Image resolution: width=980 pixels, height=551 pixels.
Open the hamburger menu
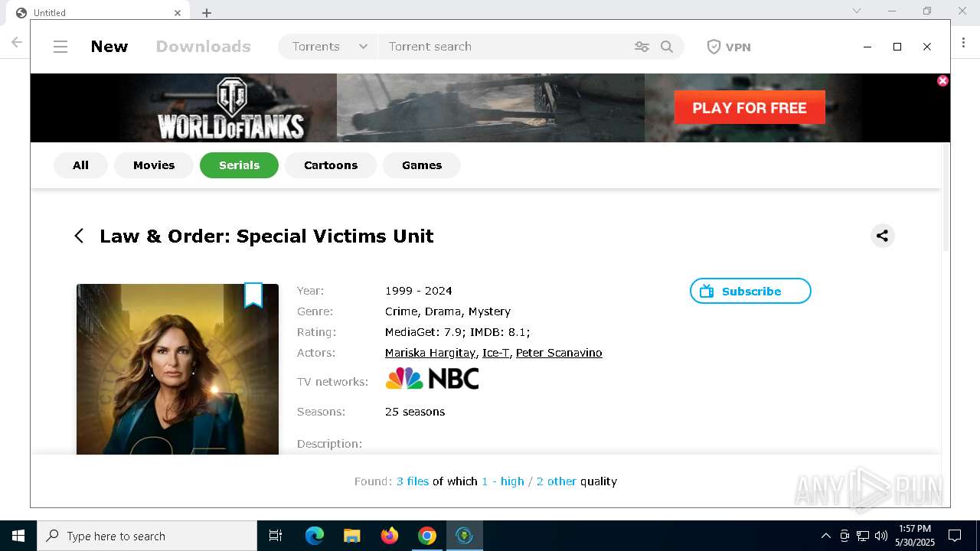pos(60,47)
